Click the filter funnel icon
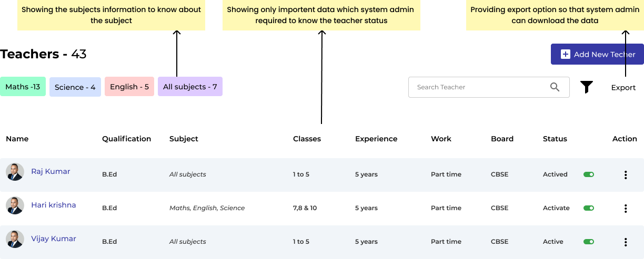644x259 pixels. (587, 87)
